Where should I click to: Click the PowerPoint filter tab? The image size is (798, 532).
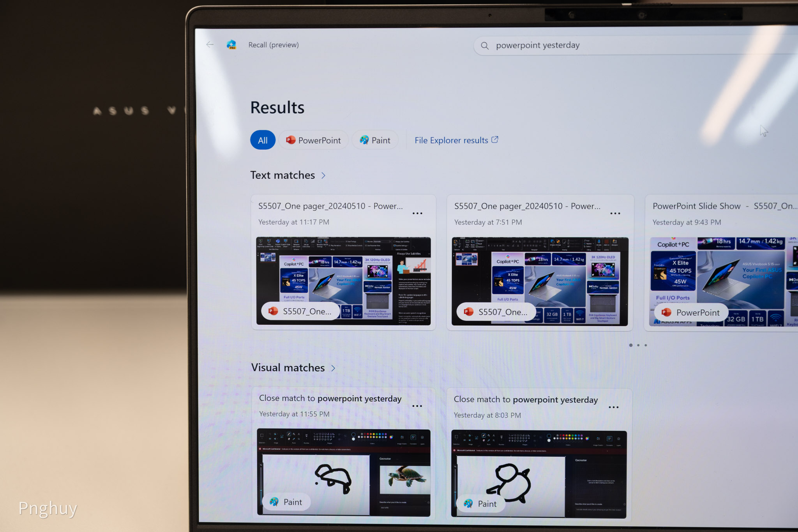coord(313,140)
